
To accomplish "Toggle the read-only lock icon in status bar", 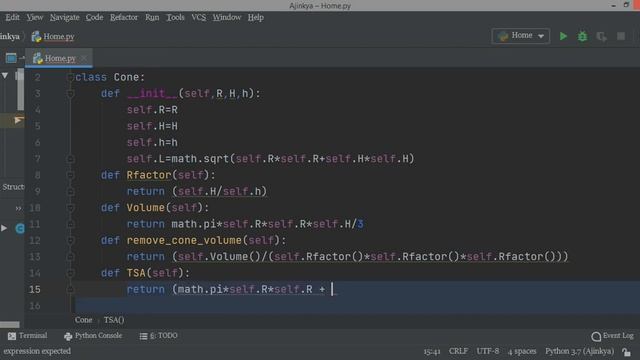I will click(x=627, y=351).
